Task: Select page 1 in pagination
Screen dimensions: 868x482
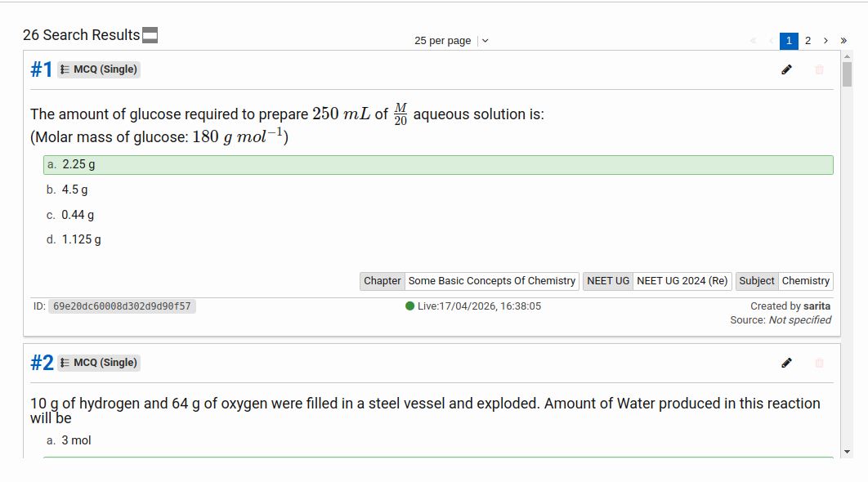Action: click(x=789, y=41)
